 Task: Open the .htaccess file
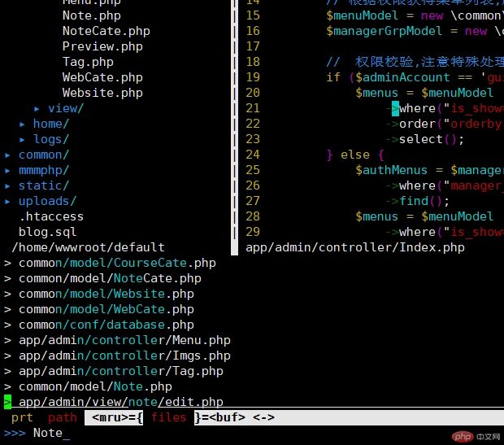click(51, 216)
